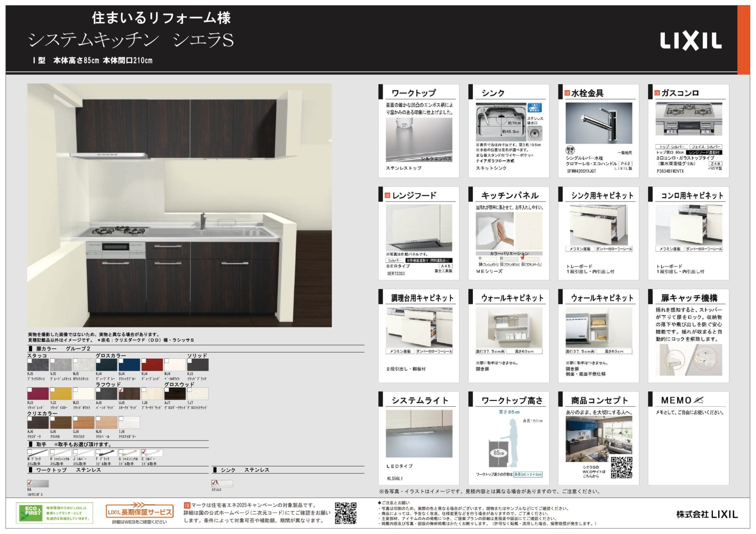Untick the checked UJ8 スモークドウッド checkbox

coord(121,390)
